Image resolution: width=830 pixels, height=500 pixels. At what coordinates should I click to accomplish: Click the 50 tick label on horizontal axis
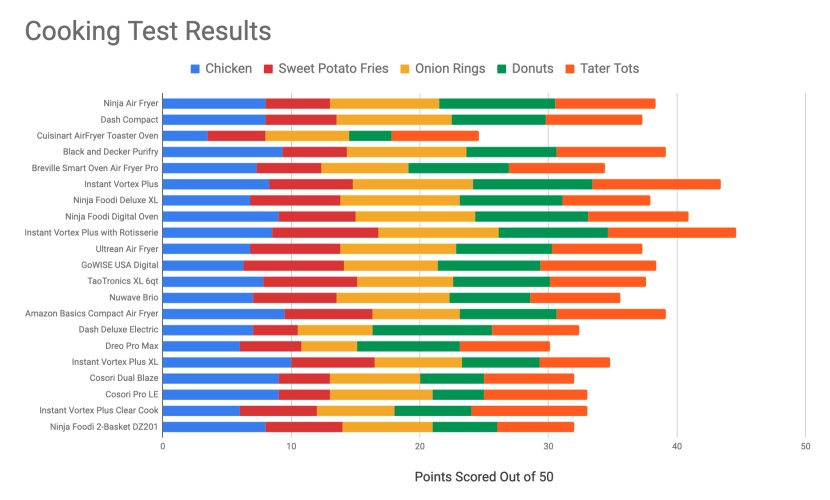(x=806, y=446)
